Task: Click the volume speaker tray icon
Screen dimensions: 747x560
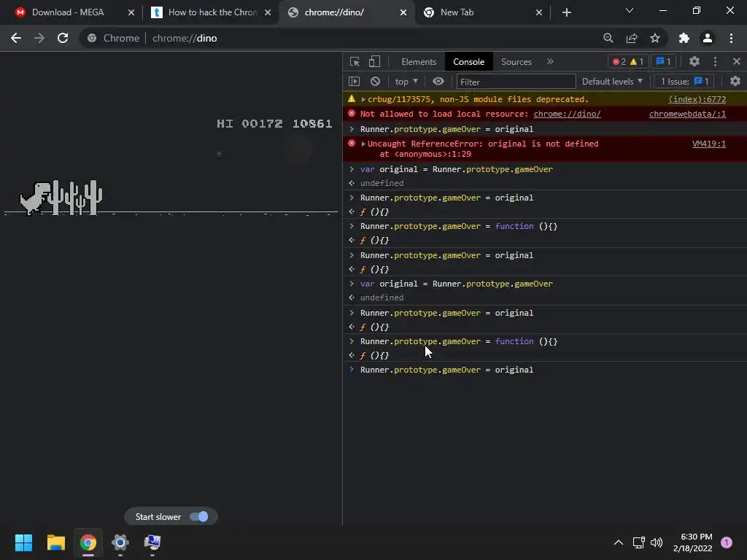Action: (x=657, y=542)
